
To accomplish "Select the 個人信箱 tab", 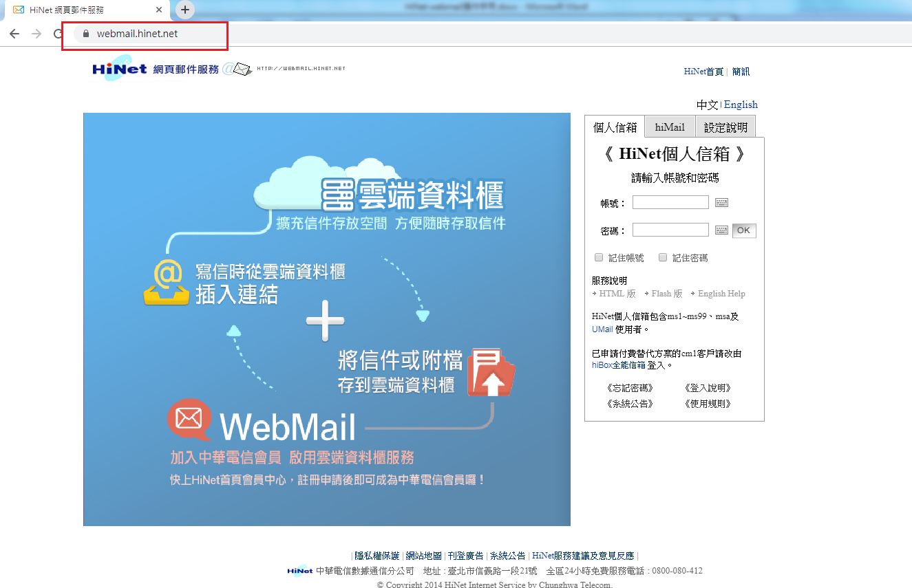I will tap(615, 127).
